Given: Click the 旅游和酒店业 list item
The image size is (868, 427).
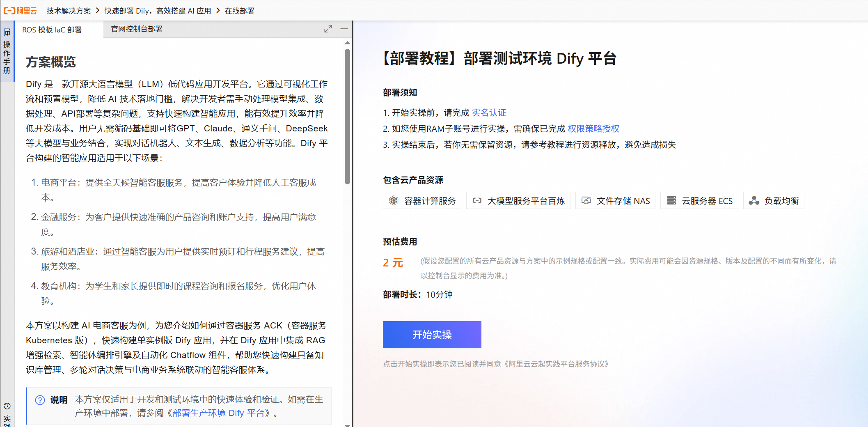Looking at the screenshot, I should tap(178, 259).
